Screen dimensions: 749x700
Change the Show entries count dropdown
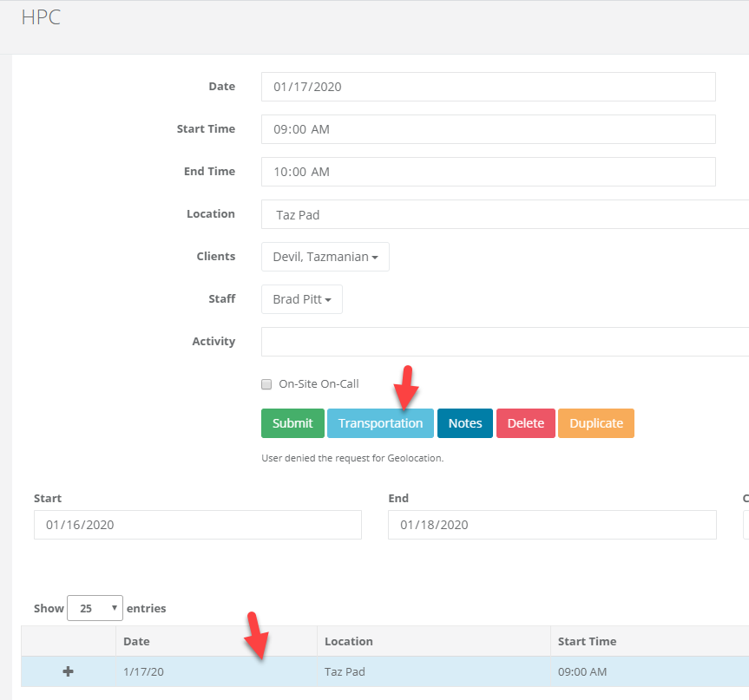point(95,608)
